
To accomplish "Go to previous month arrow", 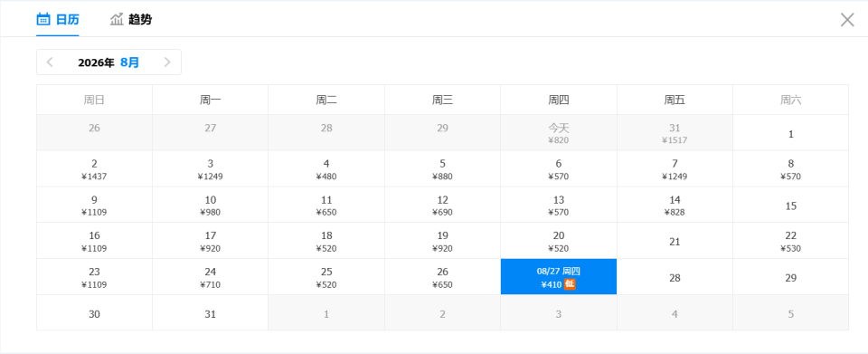I will point(50,62).
